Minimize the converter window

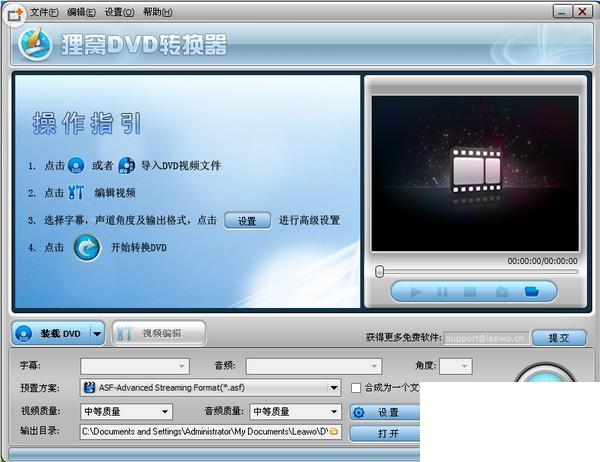[562, 11]
